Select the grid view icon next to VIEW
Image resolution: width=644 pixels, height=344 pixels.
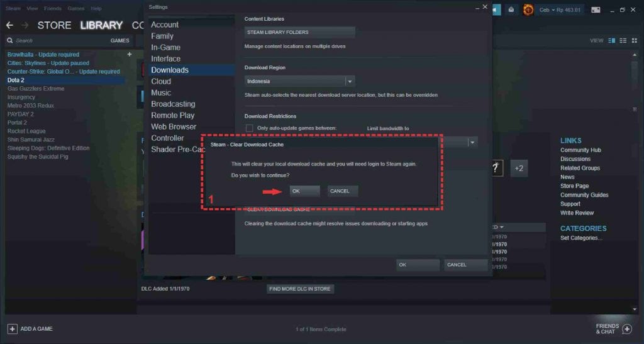635,41
